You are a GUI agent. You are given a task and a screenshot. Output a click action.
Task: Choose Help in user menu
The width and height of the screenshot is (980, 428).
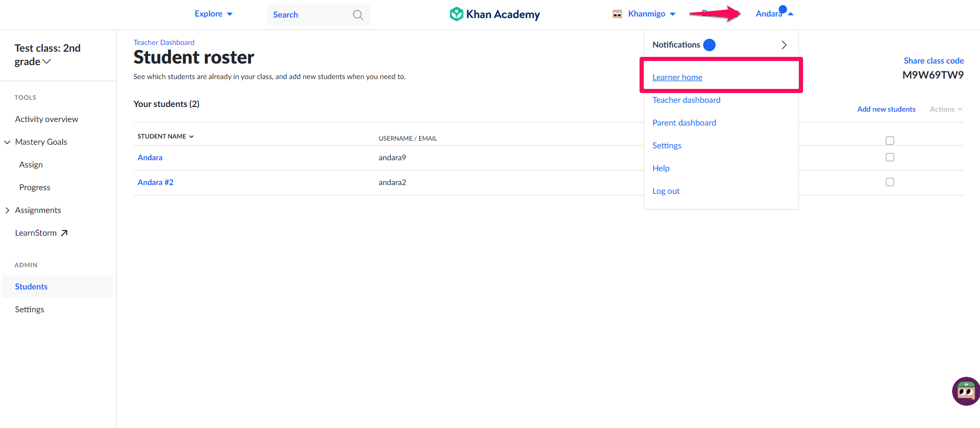[661, 169]
